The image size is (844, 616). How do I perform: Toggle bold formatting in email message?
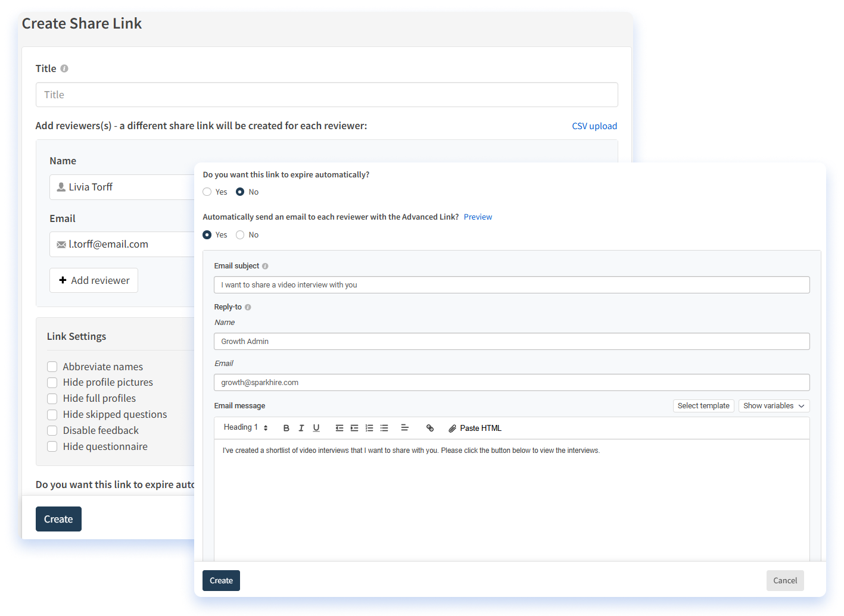pyautogui.click(x=286, y=428)
